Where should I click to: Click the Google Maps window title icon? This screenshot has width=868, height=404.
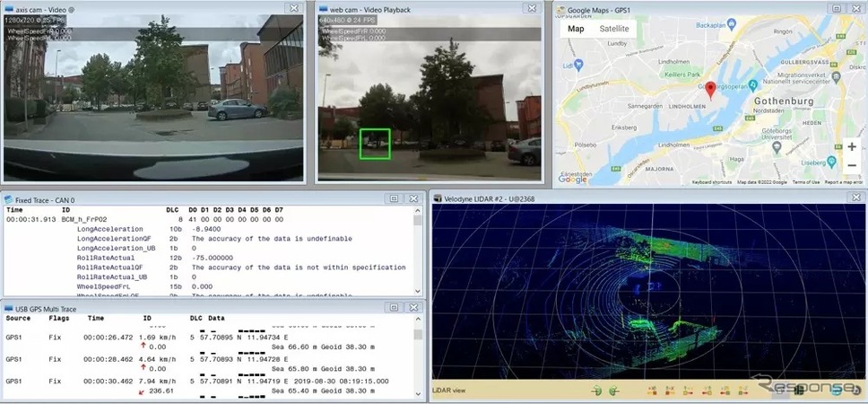560,9
